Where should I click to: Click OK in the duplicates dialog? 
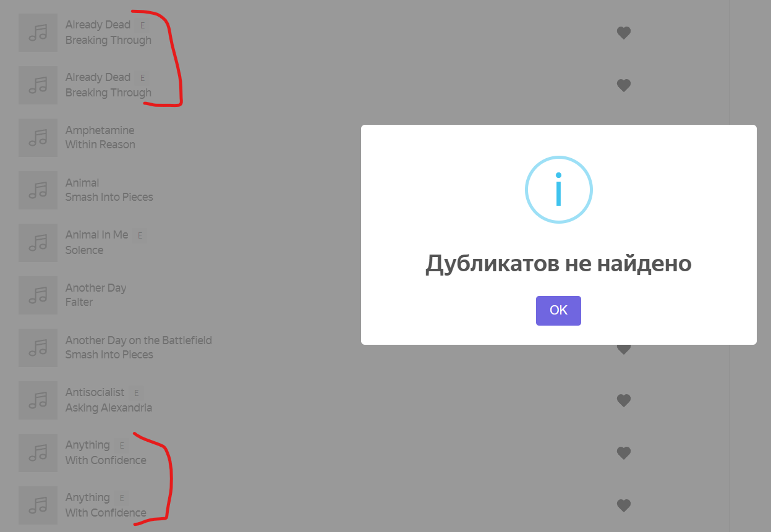558,310
